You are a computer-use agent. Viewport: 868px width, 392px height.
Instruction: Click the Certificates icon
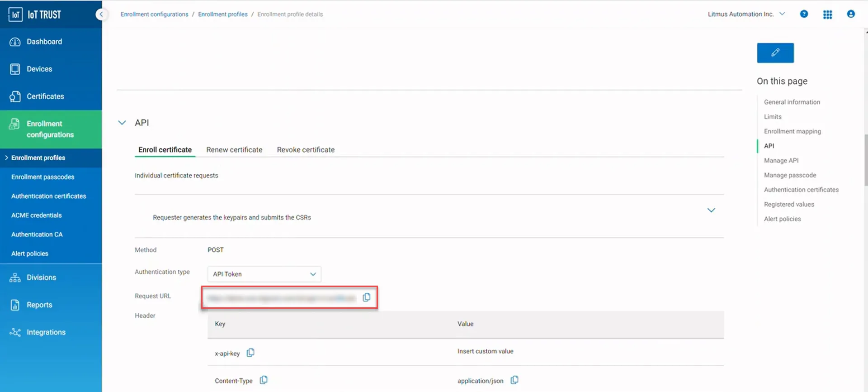pos(15,96)
